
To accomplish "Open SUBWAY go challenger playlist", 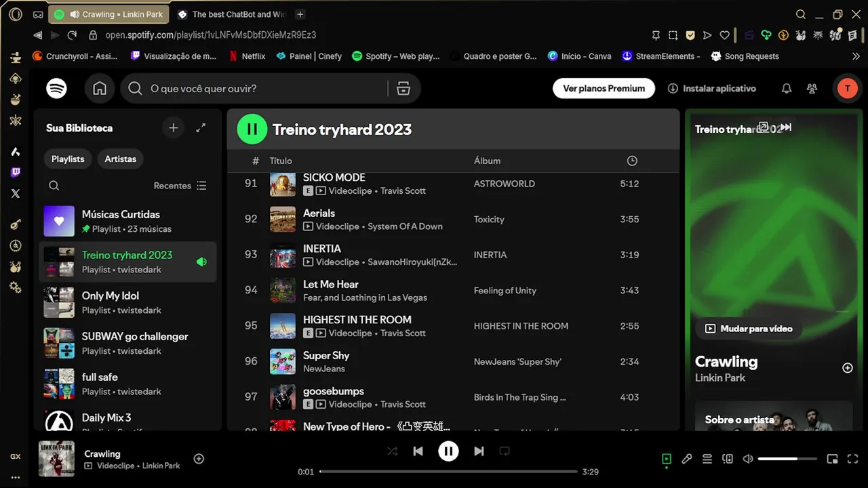I will click(x=127, y=343).
